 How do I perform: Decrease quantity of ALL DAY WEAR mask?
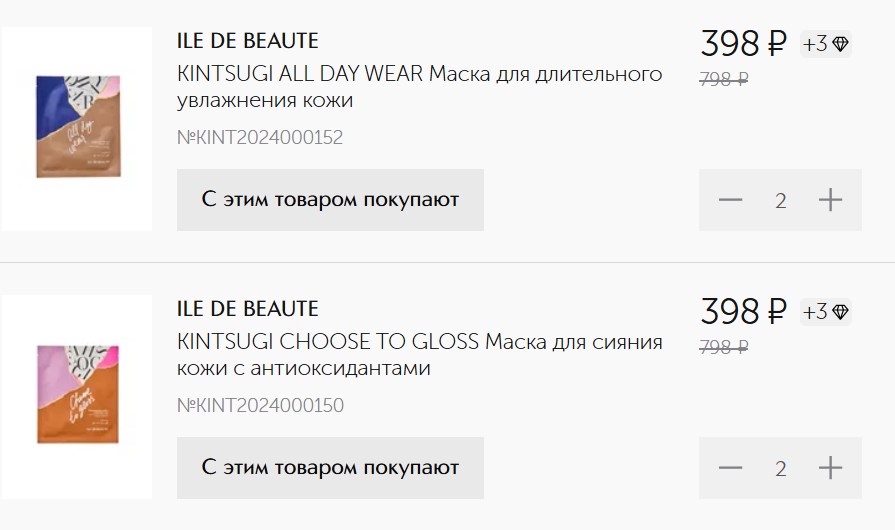click(x=730, y=200)
